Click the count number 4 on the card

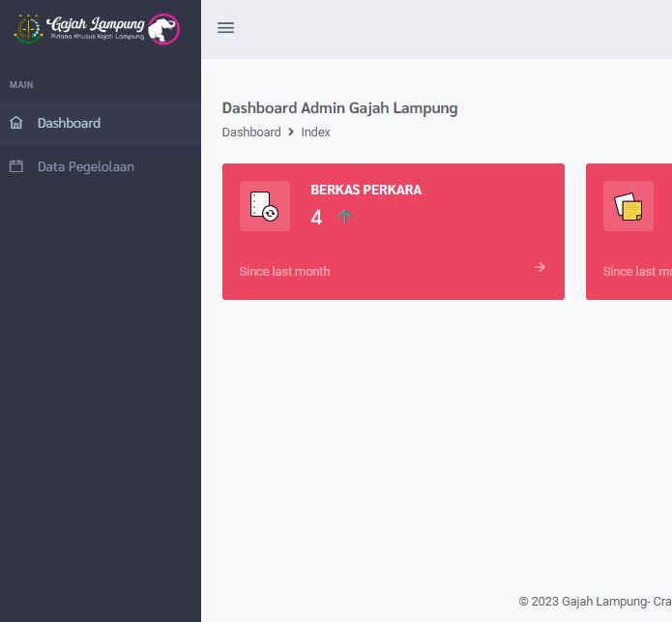point(316,218)
